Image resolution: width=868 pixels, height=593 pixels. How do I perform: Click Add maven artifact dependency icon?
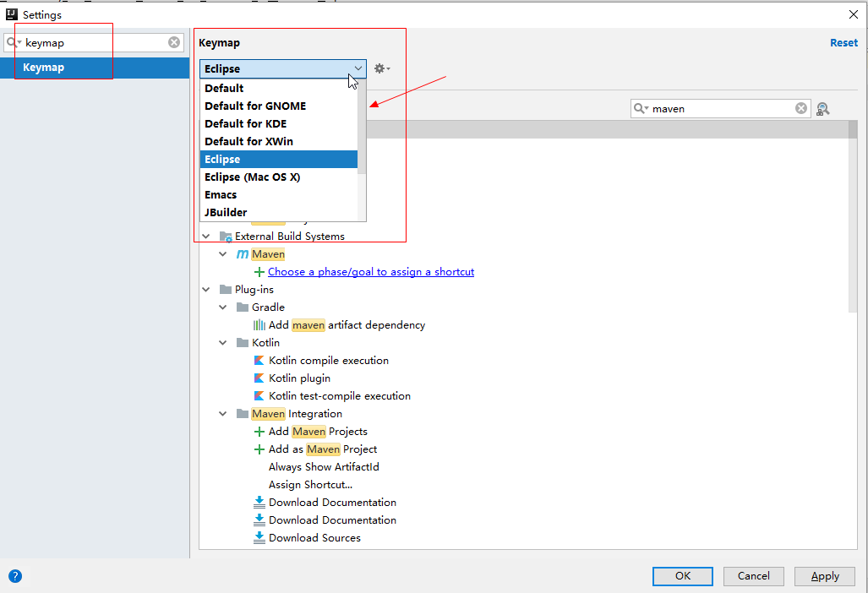(x=259, y=325)
